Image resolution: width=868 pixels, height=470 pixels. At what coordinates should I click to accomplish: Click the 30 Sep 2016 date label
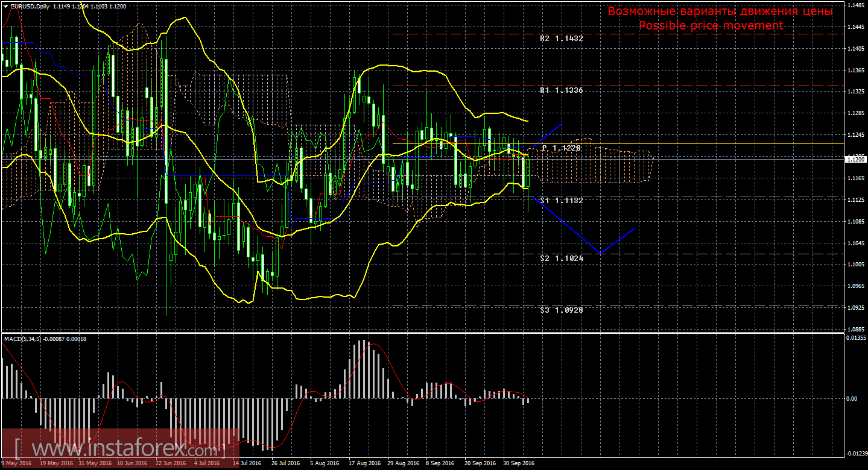(519, 464)
